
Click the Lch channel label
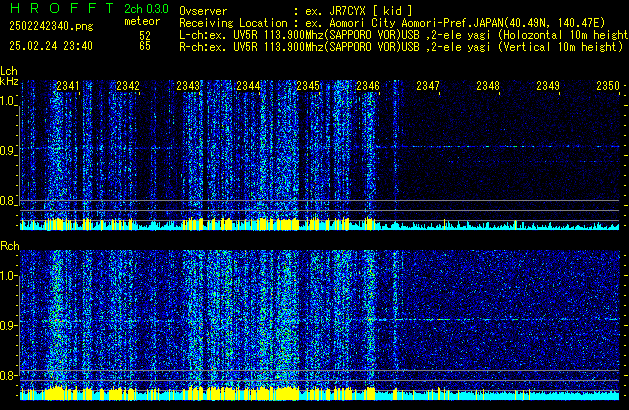pos(9,71)
